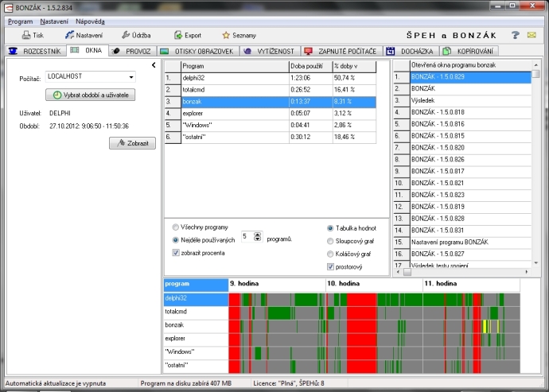Click the ROZCESTNÍK tab icon

coord(13,51)
